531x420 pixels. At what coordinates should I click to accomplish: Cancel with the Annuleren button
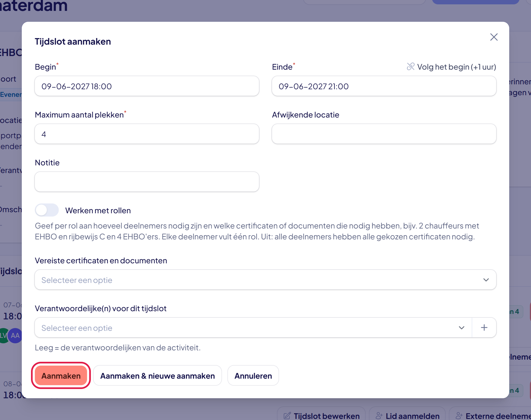tap(253, 376)
